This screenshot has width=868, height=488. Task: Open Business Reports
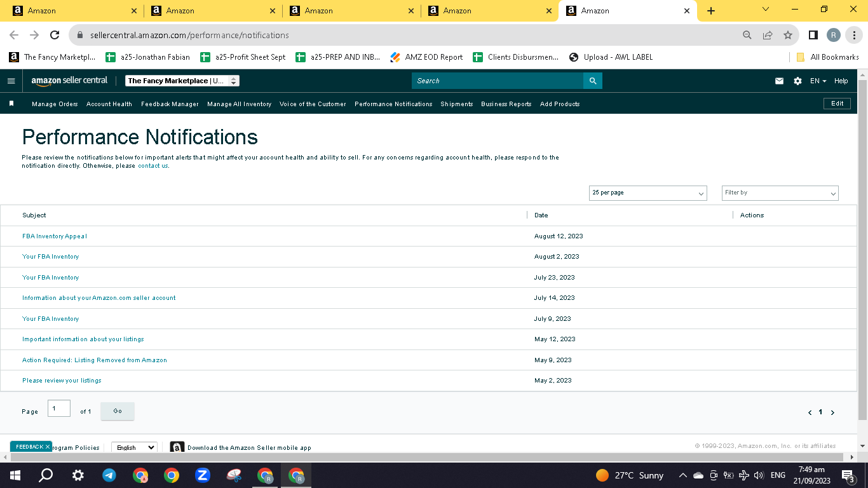pos(506,104)
